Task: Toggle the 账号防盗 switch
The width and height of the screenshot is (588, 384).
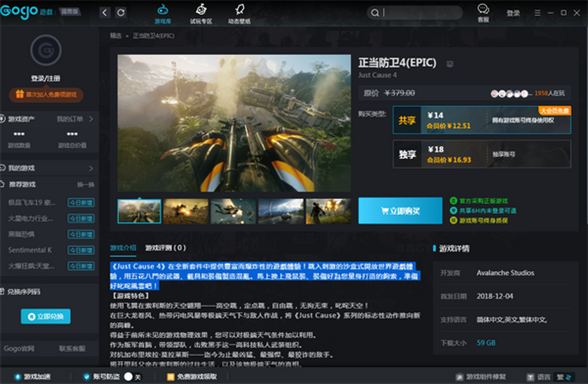Action: coord(129,377)
